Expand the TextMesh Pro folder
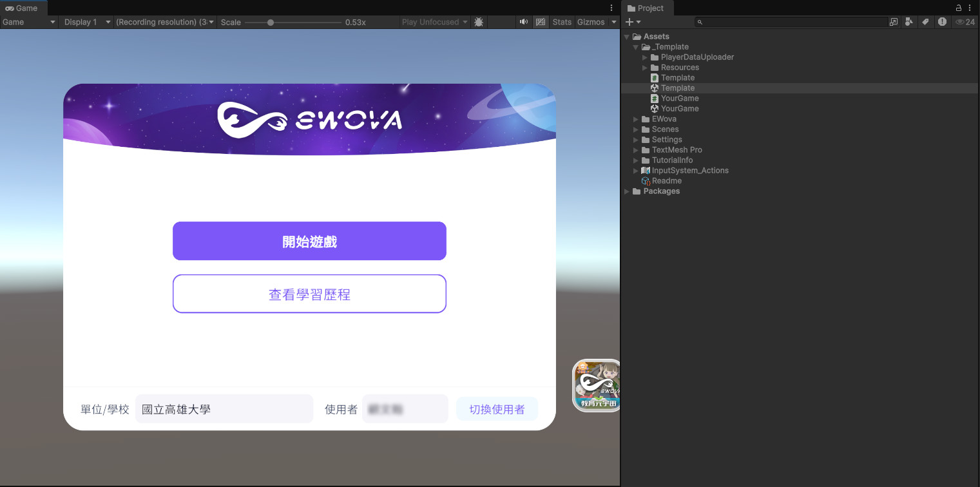Image resolution: width=980 pixels, height=487 pixels. (x=636, y=150)
